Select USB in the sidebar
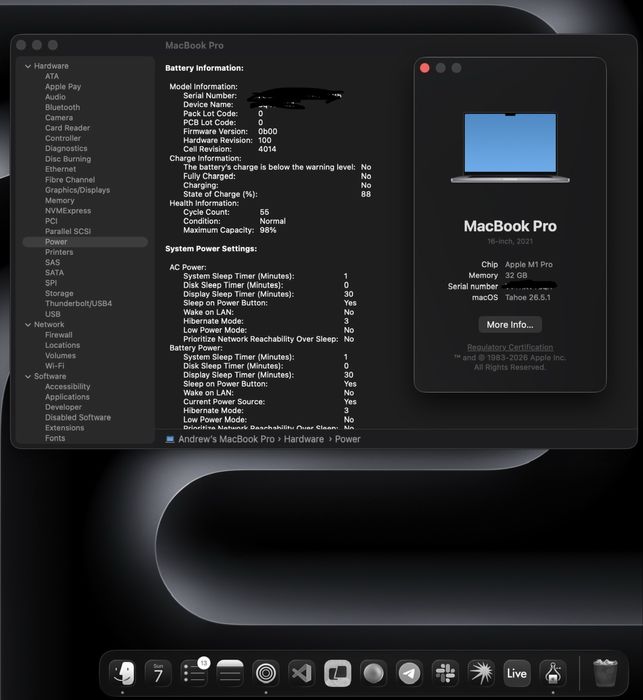 pos(53,314)
